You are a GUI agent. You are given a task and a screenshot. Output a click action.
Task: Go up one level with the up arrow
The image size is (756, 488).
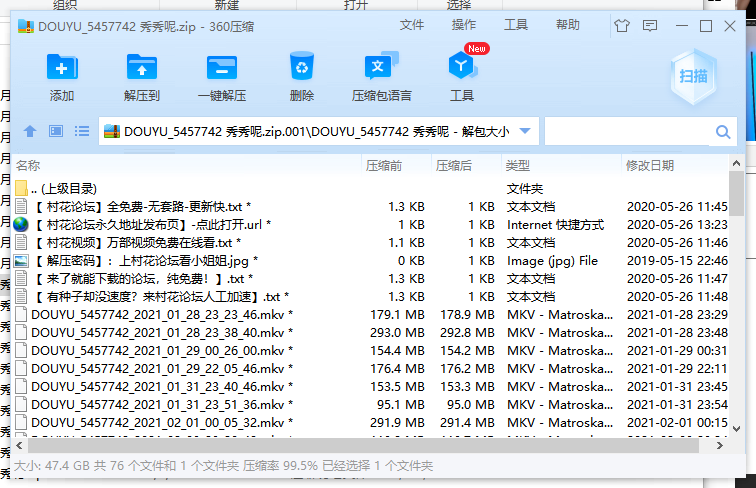30,131
